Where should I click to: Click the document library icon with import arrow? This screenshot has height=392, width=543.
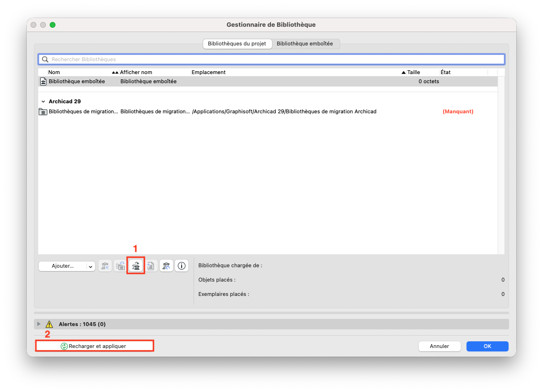point(151,266)
